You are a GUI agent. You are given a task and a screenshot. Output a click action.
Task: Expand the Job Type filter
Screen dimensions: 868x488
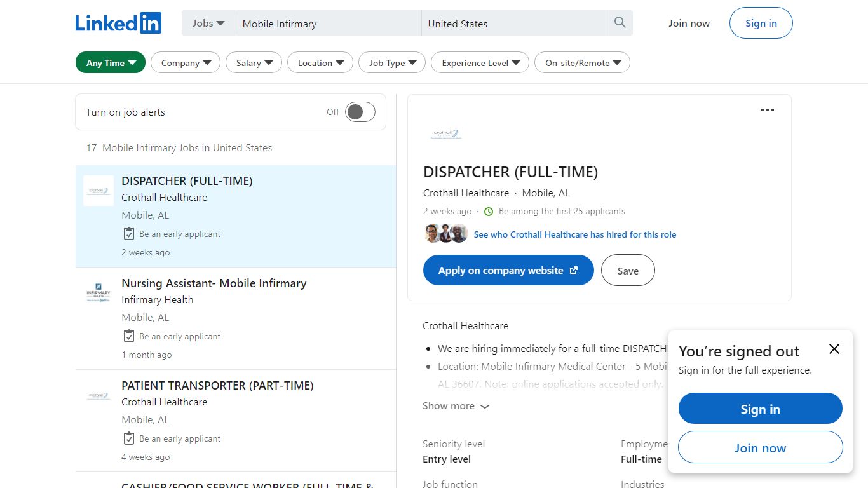click(392, 63)
